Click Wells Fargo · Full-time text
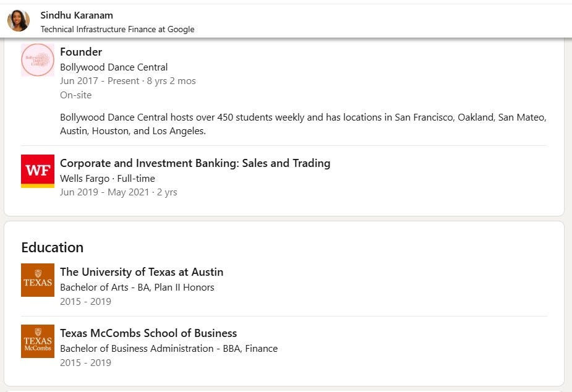The height and width of the screenshot is (392, 572). (x=108, y=179)
